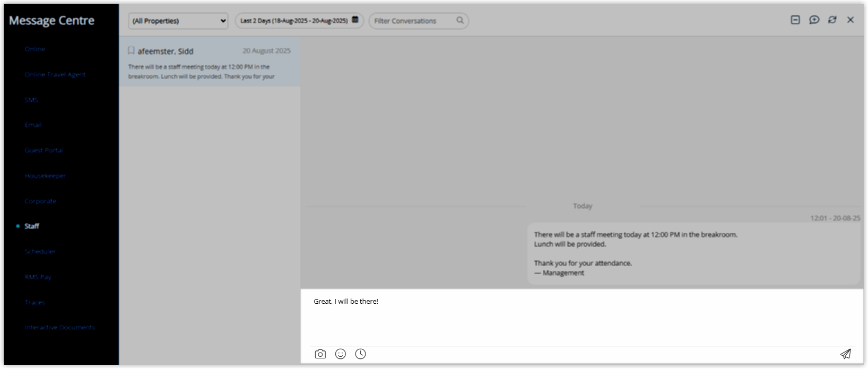Open the clock icon below the message box
The image size is (868, 369).
click(361, 354)
